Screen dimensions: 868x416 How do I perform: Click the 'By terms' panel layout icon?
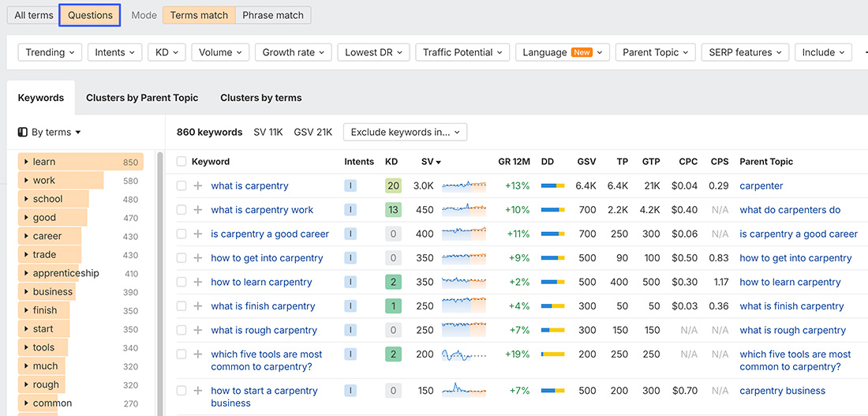[23, 133]
